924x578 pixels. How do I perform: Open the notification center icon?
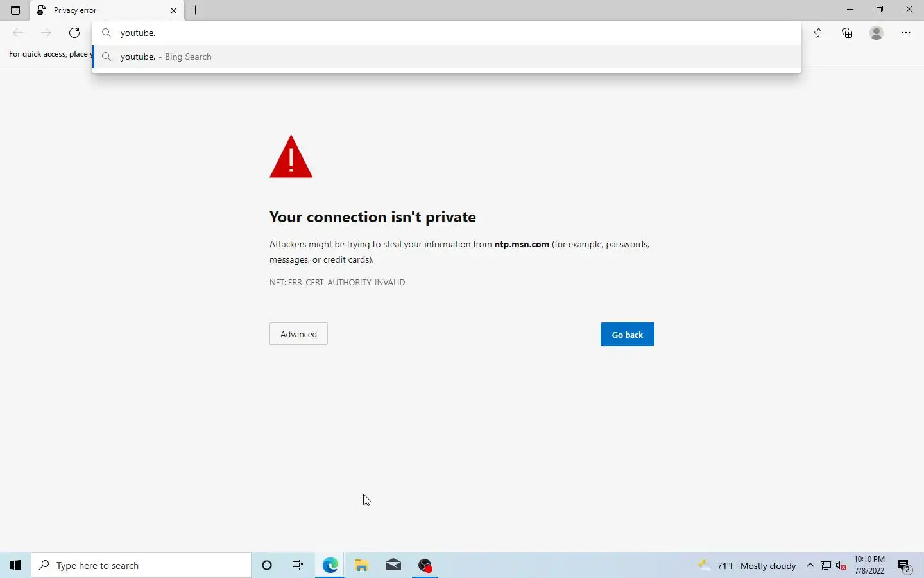click(x=904, y=566)
